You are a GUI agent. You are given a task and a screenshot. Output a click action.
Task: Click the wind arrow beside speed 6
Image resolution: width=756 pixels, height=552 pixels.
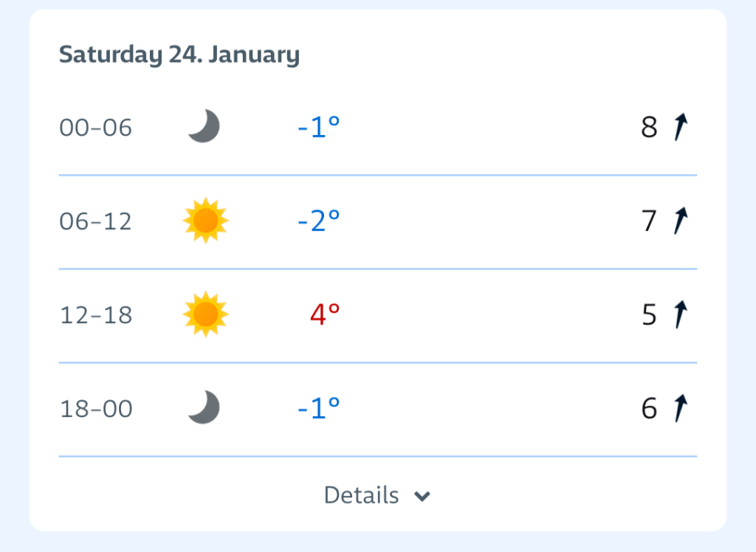point(681,408)
